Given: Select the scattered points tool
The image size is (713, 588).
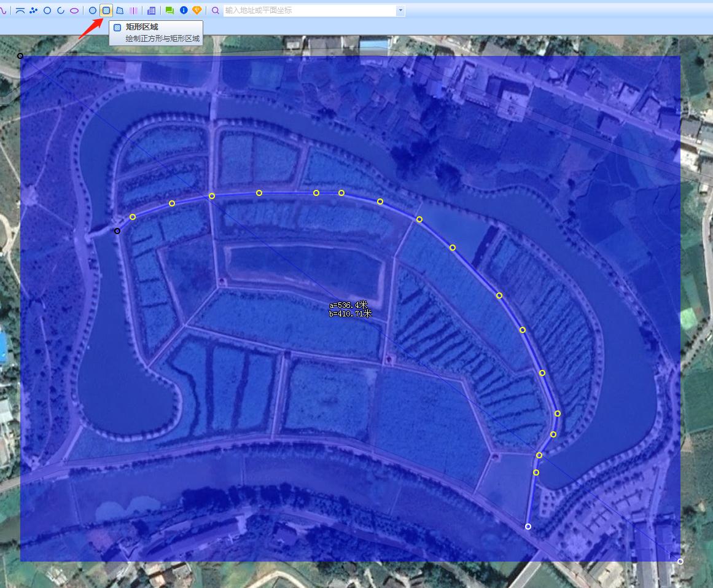Looking at the screenshot, I should [x=34, y=10].
